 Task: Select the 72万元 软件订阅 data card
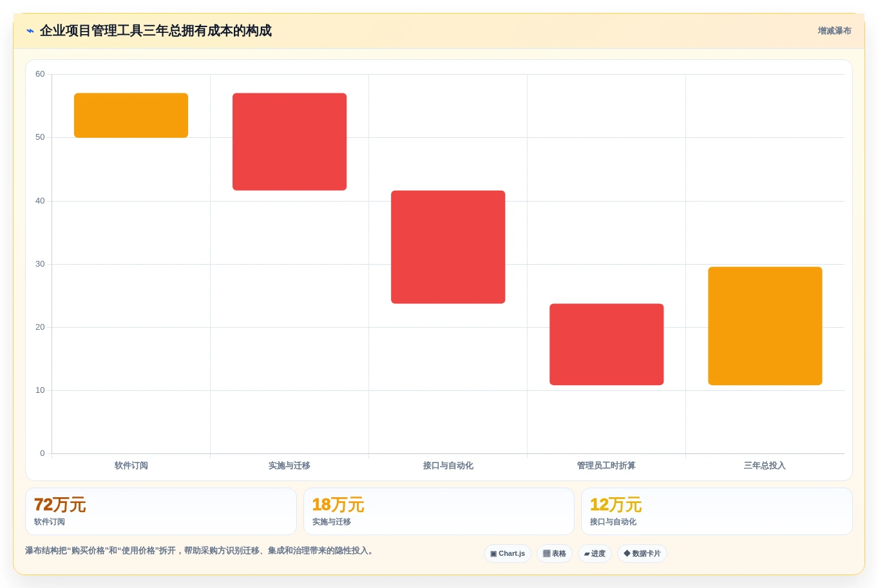tap(161, 511)
